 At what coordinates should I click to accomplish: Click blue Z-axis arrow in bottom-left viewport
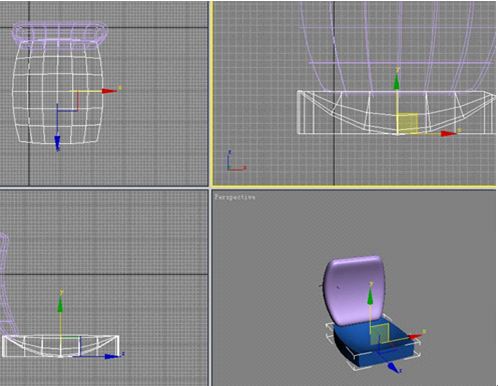111,356
